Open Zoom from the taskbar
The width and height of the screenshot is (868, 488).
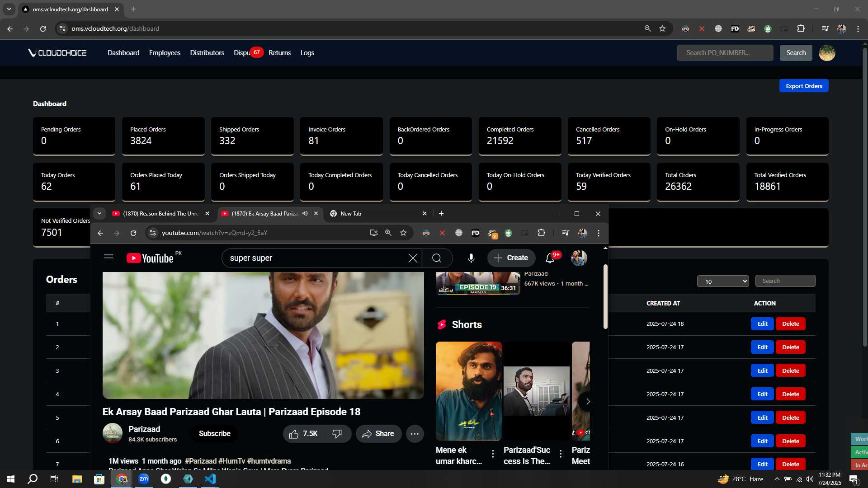144,479
